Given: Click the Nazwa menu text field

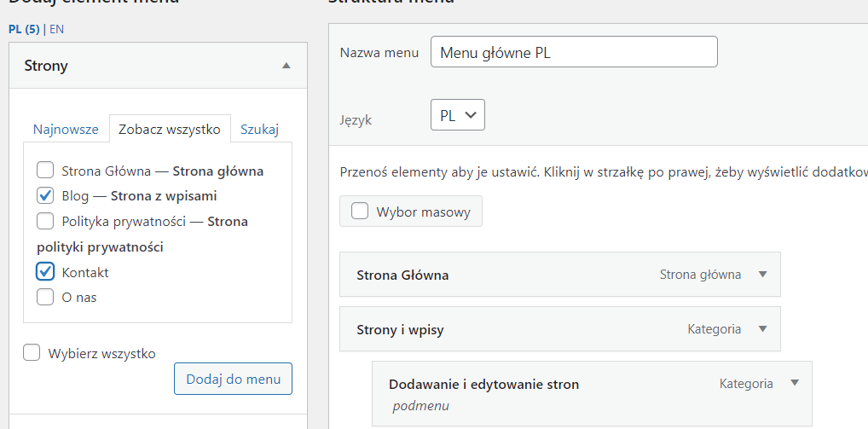Looking at the screenshot, I should tap(574, 52).
